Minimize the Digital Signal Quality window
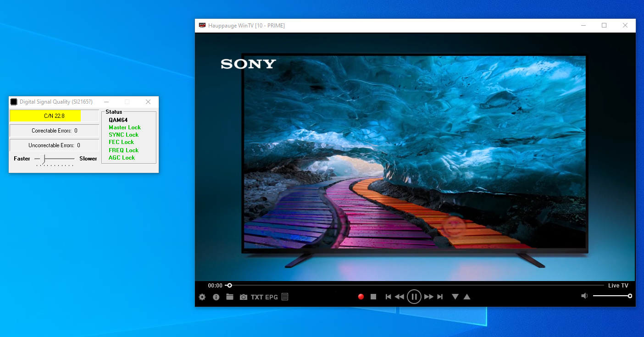Screen dimensions: 644x337 [106, 102]
